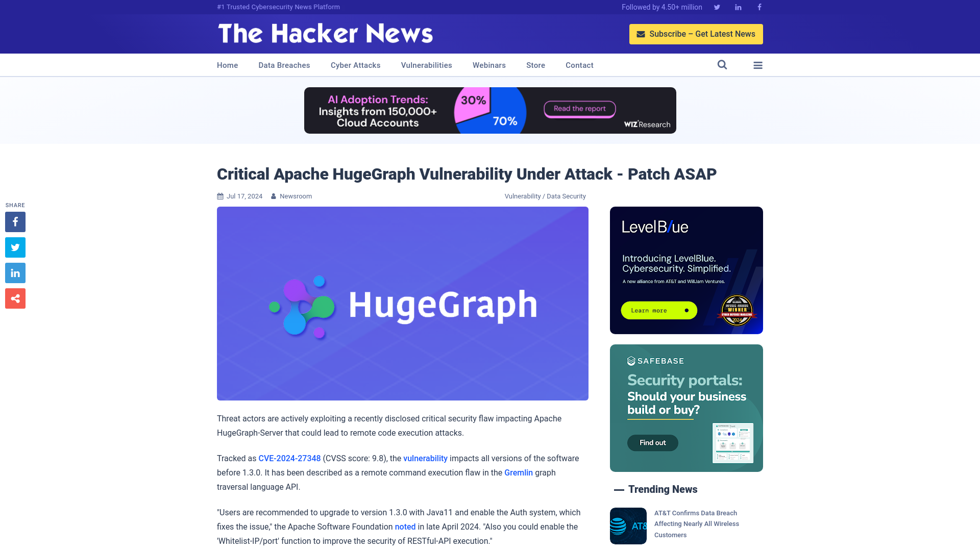Select the Webinars menu tab
This screenshot has width=980, height=551.
[489, 65]
